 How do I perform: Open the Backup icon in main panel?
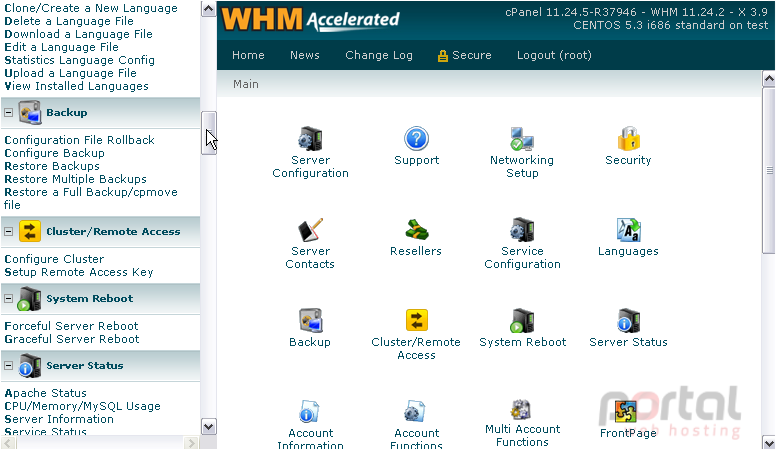coord(310,320)
